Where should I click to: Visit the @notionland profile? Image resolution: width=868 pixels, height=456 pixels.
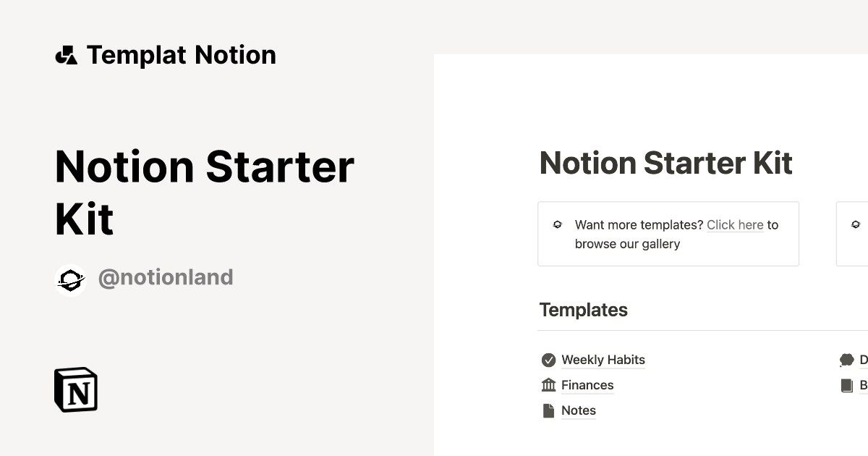(166, 277)
